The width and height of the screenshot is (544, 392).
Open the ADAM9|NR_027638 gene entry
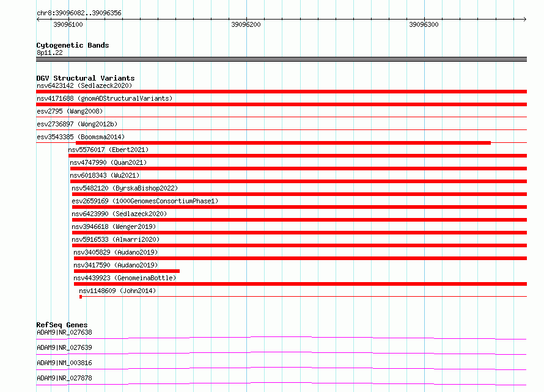[x=64, y=332]
